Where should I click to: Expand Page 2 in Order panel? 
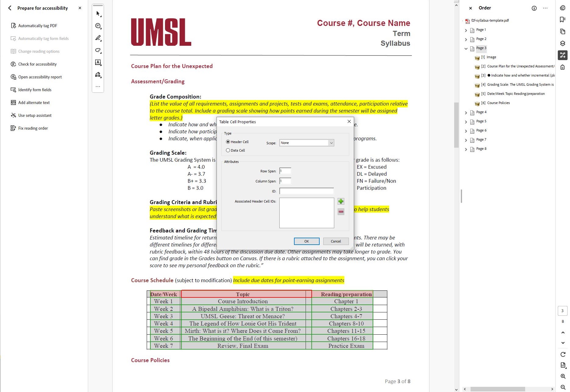tap(466, 39)
